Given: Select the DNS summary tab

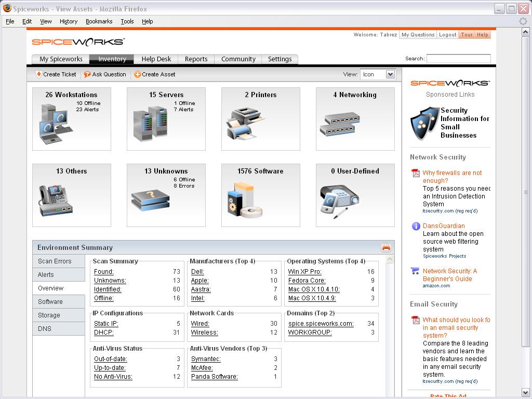Looking at the screenshot, I should tap(59, 329).
